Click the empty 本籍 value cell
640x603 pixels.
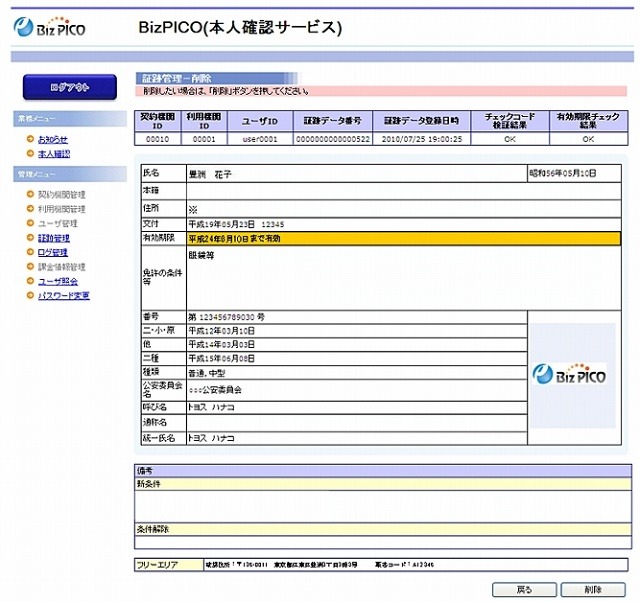[x=404, y=191]
